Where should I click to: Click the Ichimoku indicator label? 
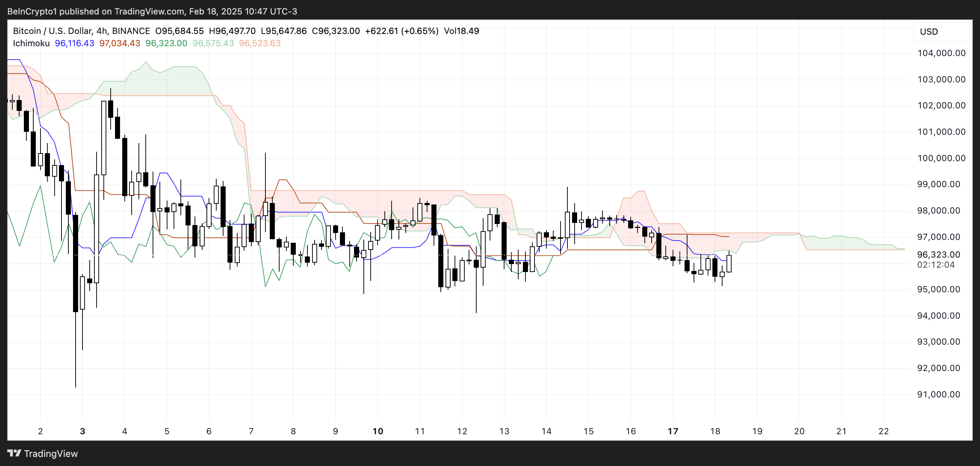[31, 43]
